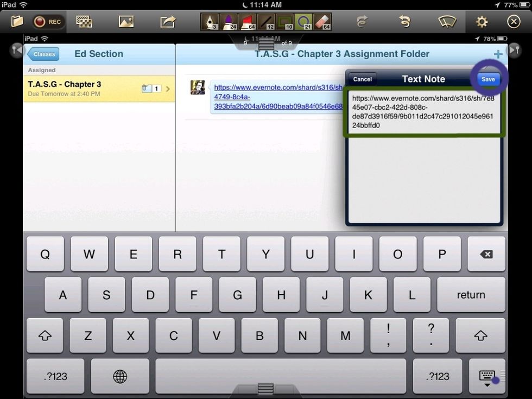Screen dimensions: 532x399
Task: Expand the right edge arrow panel
Action: click(514, 49)
